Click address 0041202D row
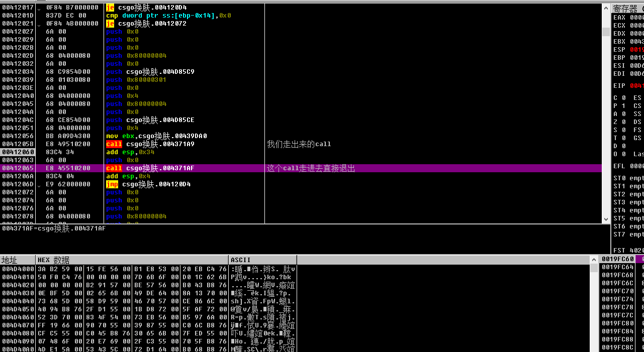644x352 pixels. pos(18,56)
